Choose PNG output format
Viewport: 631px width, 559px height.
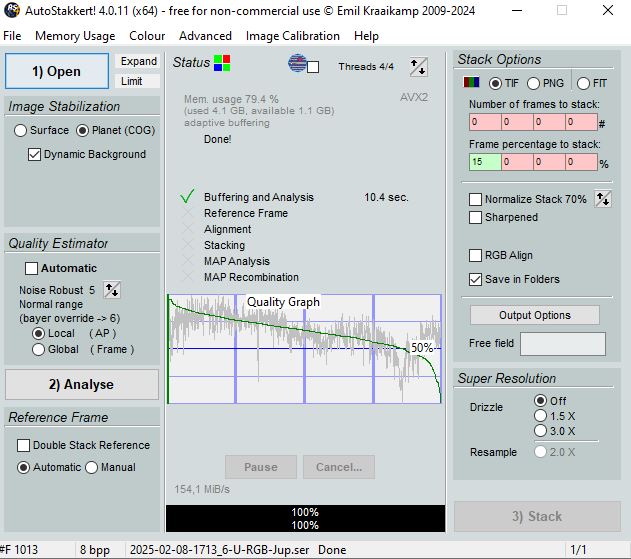pyautogui.click(x=545, y=83)
